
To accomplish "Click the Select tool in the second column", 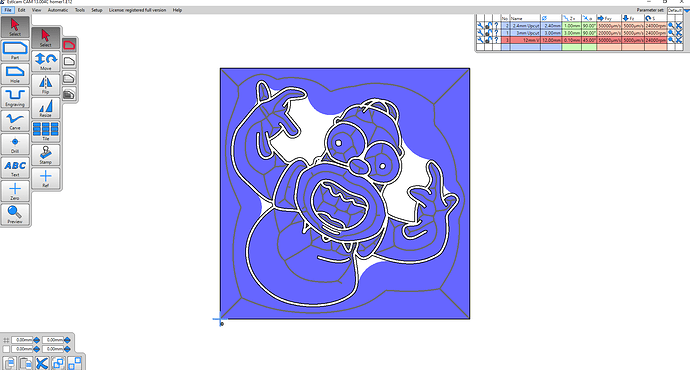I will click(46, 38).
